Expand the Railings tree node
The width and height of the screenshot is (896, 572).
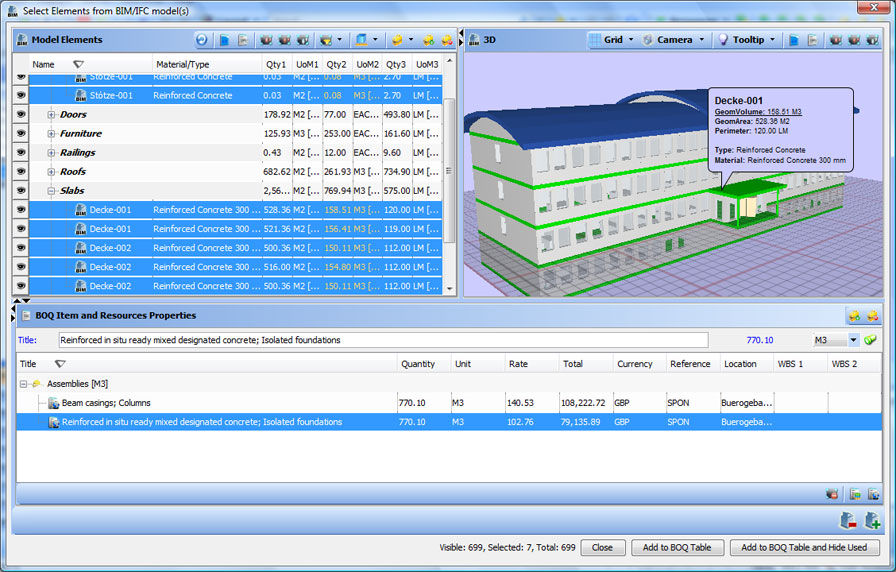tap(51, 153)
